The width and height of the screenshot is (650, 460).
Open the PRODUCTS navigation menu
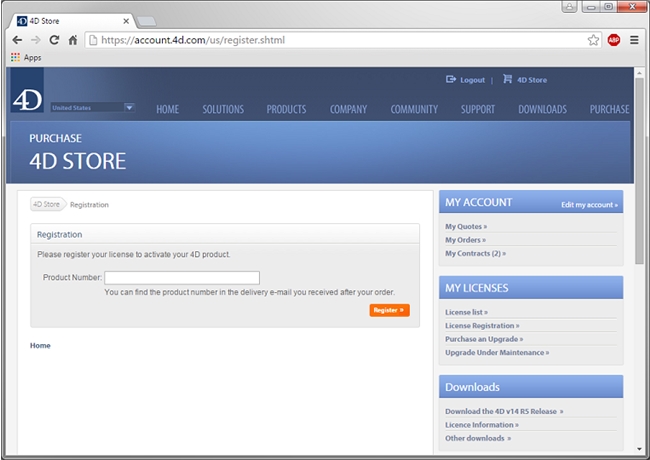286,109
